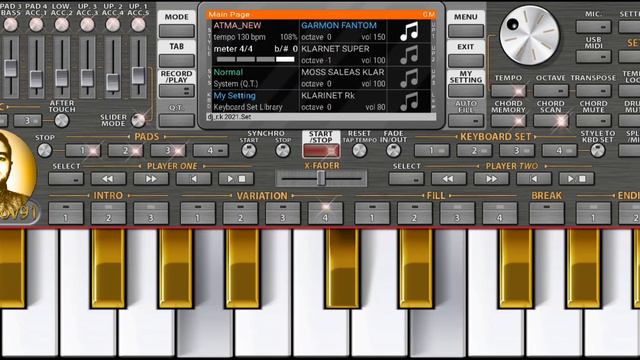Adjust the X-FADER slider
Viewport: 640px width, 360px height.
click(x=321, y=179)
